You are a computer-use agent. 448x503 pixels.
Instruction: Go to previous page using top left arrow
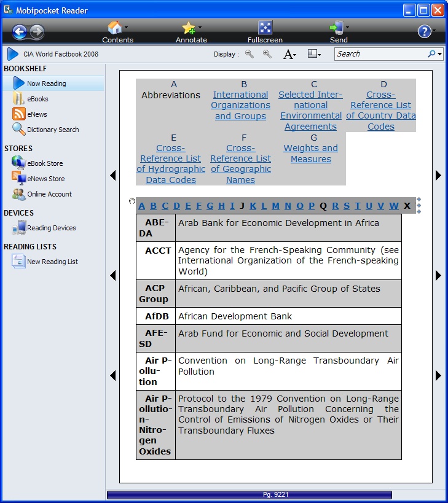coord(113,175)
